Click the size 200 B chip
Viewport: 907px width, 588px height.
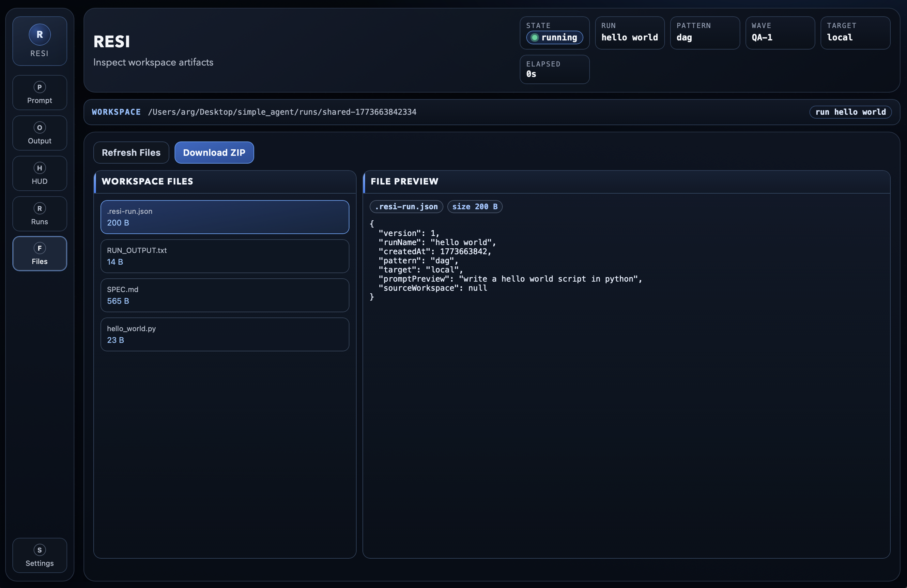pyautogui.click(x=475, y=206)
